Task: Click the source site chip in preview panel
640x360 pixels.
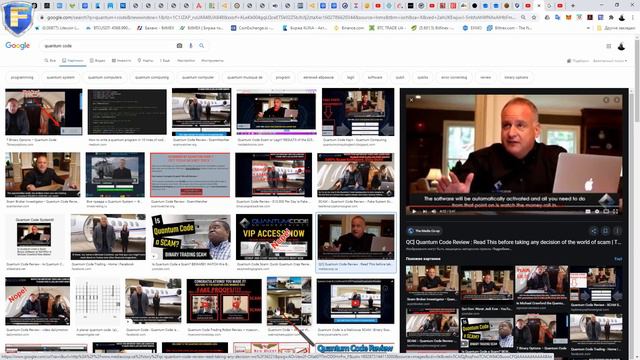Action: pos(424,231)
